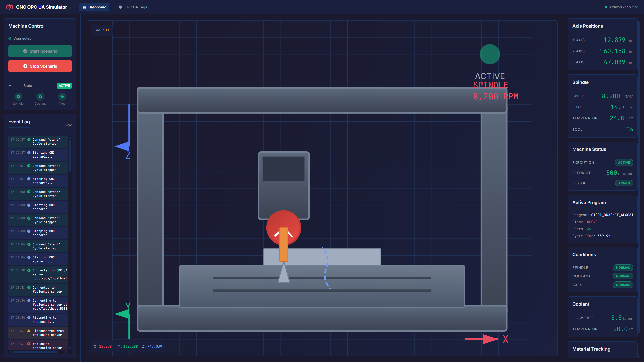Click the green spindle status circle near ACTIVE SPINDLE

tap(489, 54)
